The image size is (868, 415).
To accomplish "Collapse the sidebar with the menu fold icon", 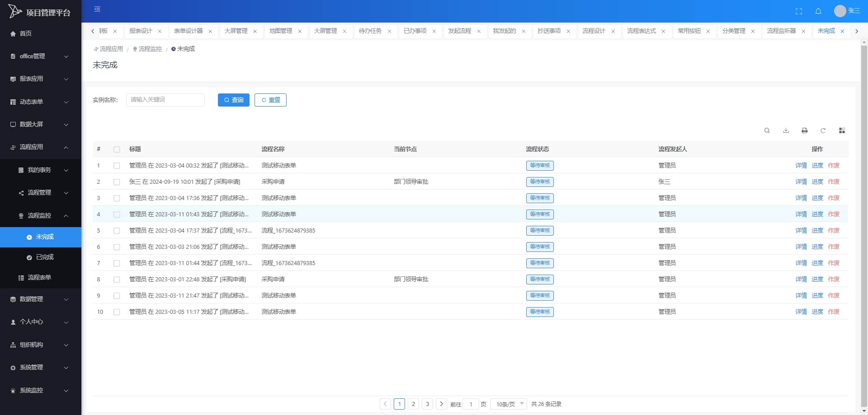I will pyautogui.click(x=97, y=9).
